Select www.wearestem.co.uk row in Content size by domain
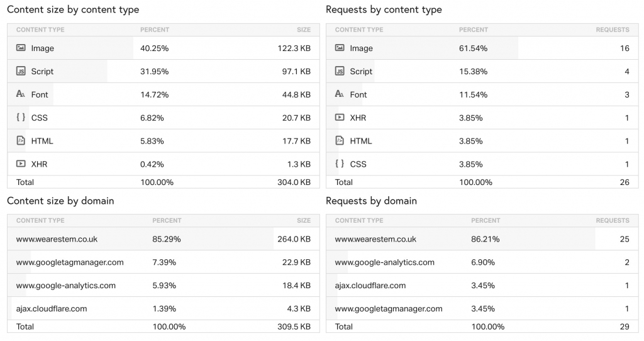 (163, 238)
